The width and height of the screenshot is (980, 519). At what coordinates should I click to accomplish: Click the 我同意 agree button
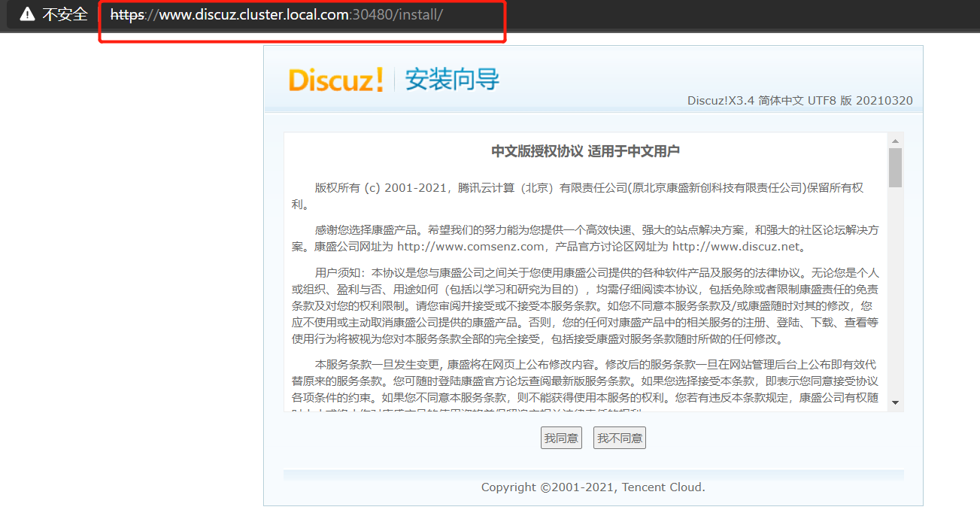coord(561,438)
